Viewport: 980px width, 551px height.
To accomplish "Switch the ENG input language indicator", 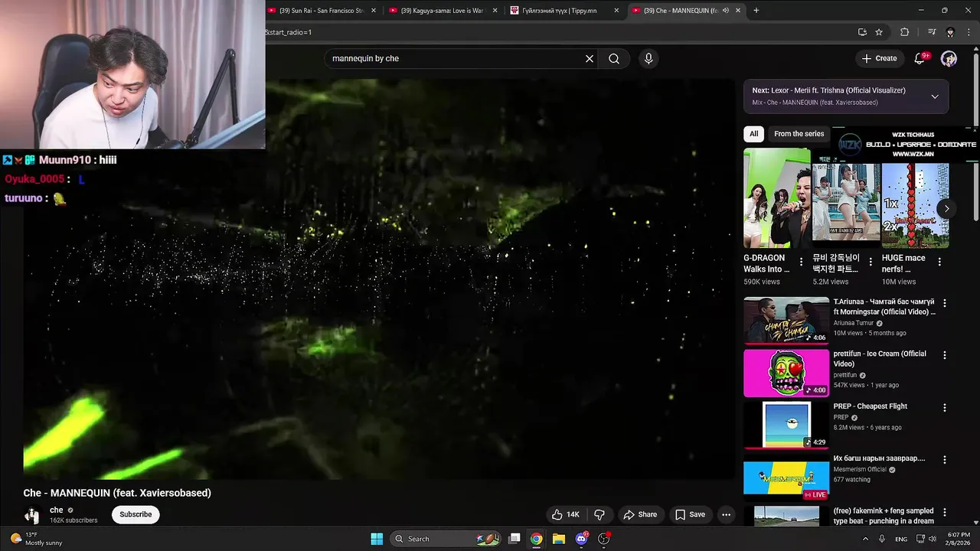I will click(901, 539).
